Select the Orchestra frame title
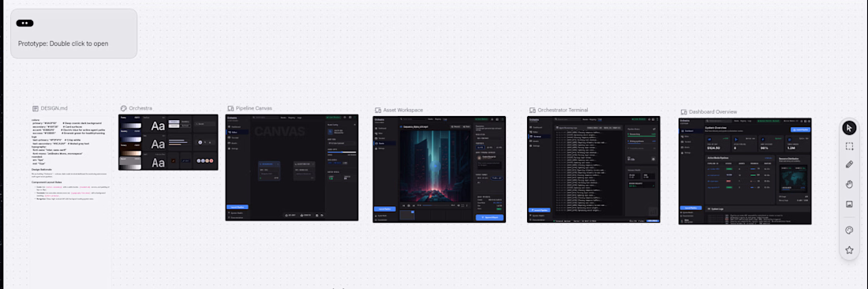Screen dimensions: 868x289 tap(140, 108)
